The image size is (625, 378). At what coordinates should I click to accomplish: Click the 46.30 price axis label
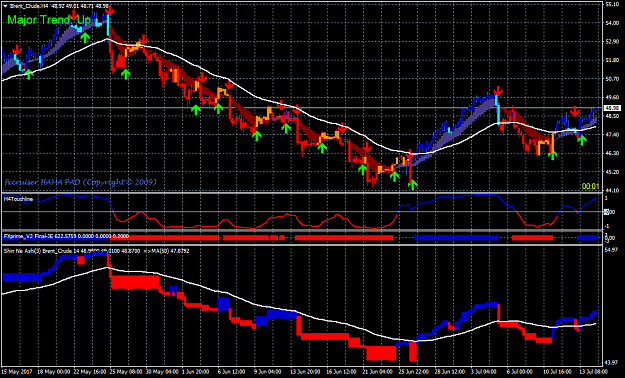click(611, 153)
